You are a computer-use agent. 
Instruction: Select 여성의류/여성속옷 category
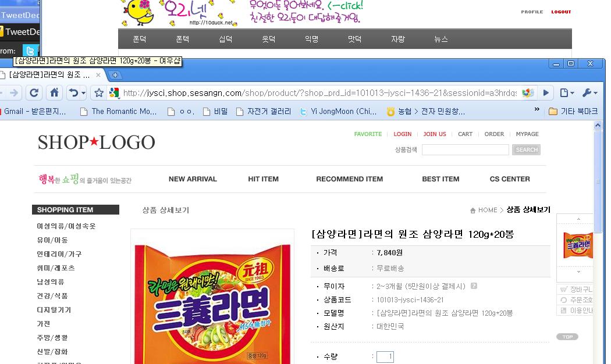click(x=66, y=226)
